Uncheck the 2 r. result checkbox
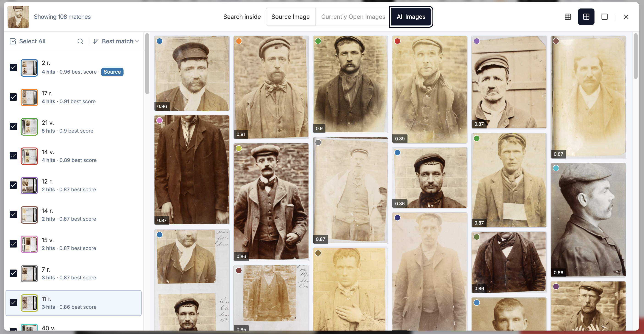 pos(13,67)
